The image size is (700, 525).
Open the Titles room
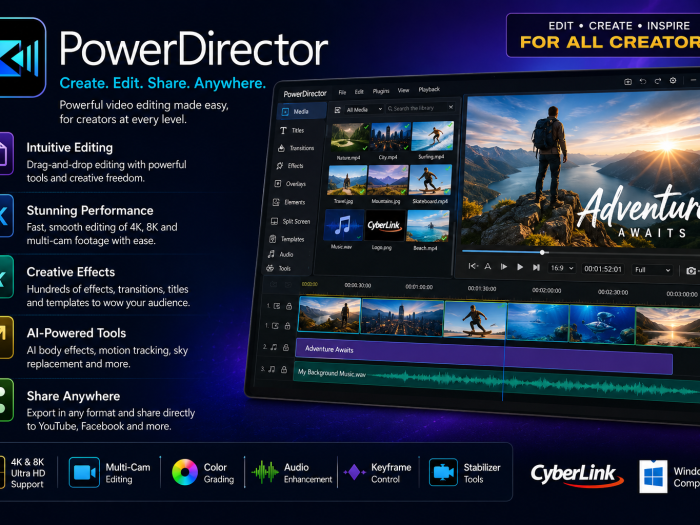tap(292, 130)
